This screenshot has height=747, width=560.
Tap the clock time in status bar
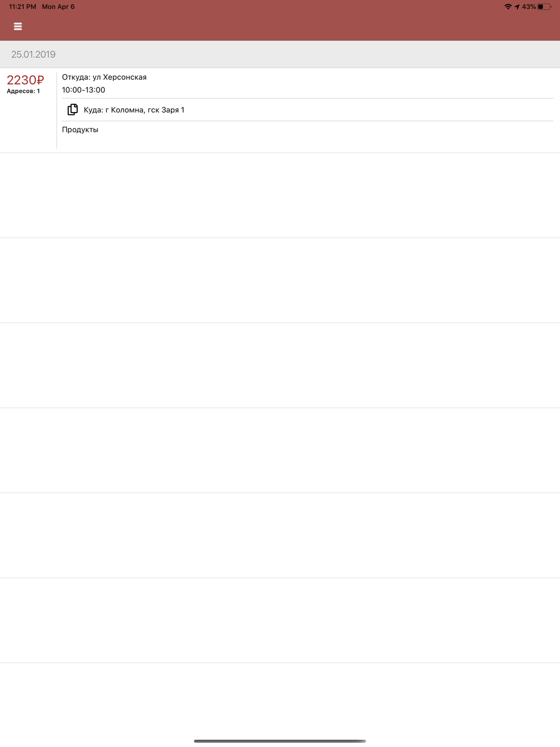tap(22, 7)
